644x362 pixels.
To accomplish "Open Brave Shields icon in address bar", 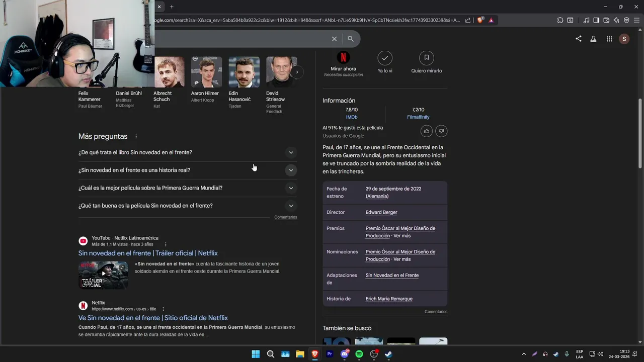I will (x=480, y=20).
